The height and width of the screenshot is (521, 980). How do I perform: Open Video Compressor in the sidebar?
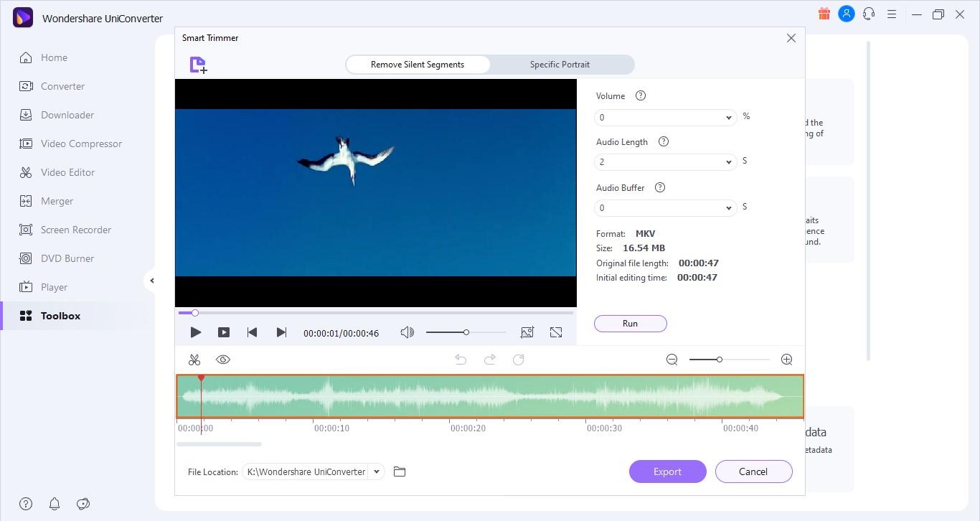81,144
